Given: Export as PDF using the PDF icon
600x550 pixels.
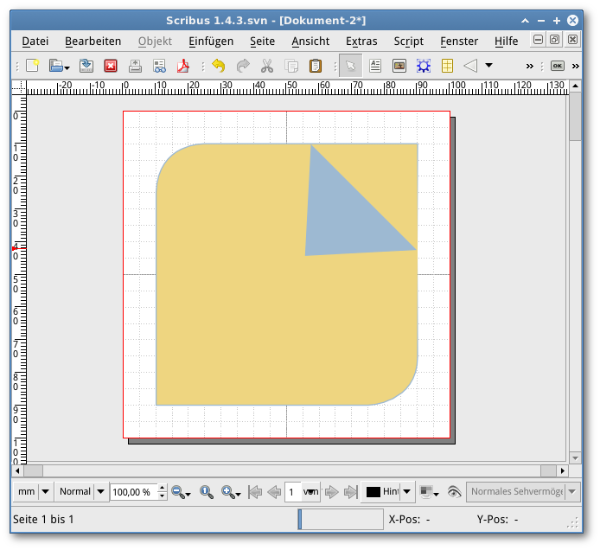Looking at the screenshot, I should 183,66.
